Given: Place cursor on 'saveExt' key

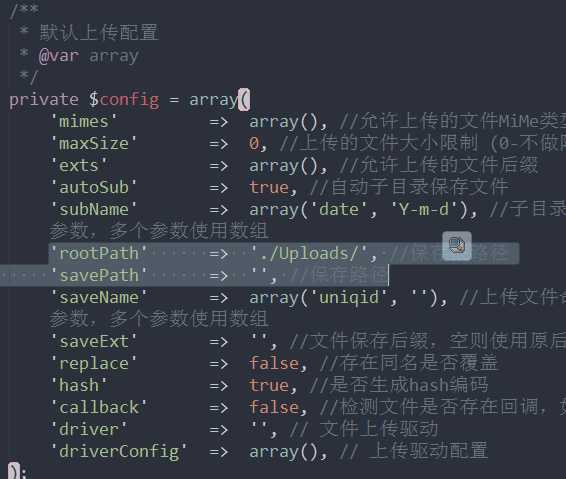Looking at the screenshot, I should pyautogui.click(x=94, y=342).
